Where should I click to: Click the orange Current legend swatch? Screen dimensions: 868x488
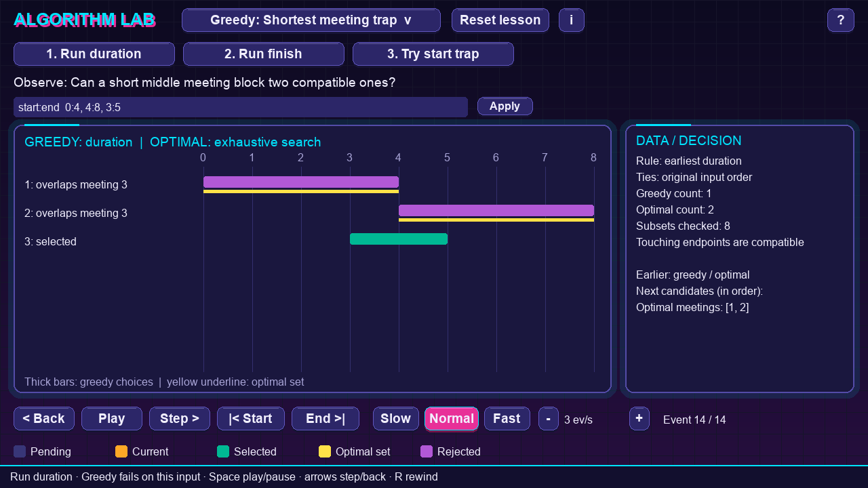(121, 451)
